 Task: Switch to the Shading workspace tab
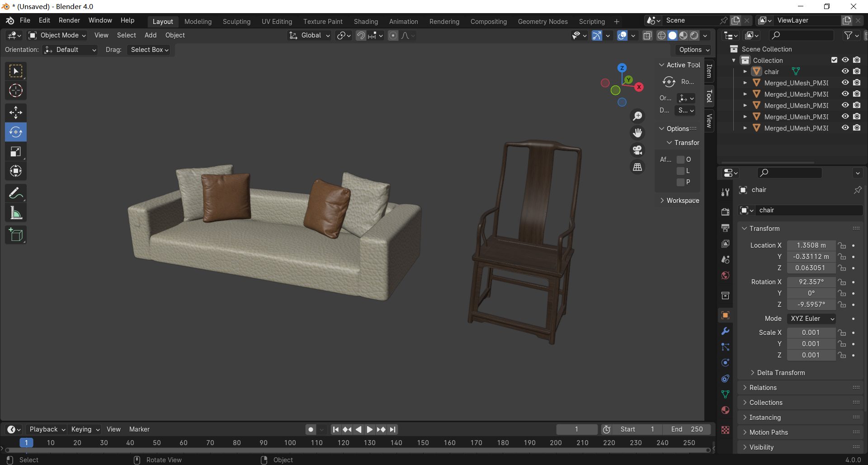point(366,21)
